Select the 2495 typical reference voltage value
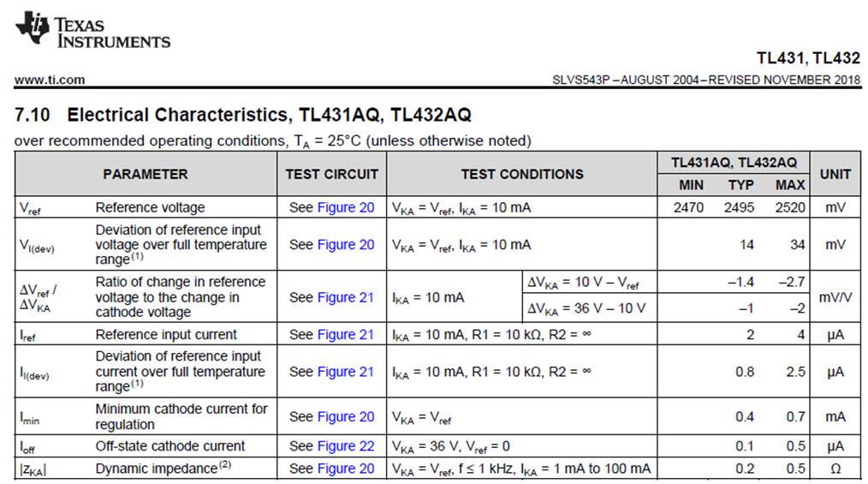Viewport: 868px width, 484px height. click(739, 207)
